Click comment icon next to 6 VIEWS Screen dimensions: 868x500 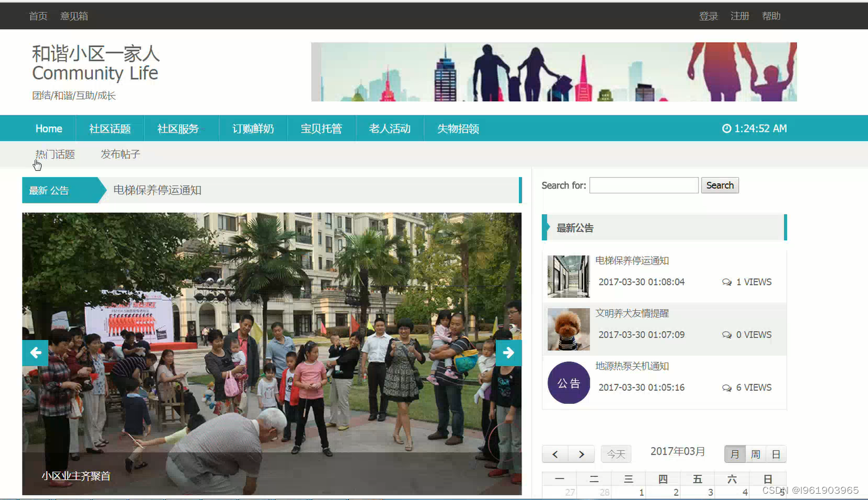tap(727, 388)
